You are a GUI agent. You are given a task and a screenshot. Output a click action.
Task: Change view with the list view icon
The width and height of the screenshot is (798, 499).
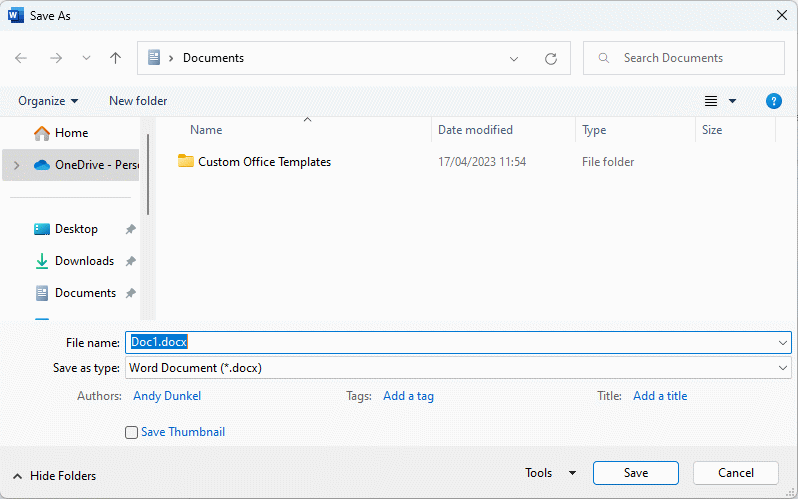[711, 101]
